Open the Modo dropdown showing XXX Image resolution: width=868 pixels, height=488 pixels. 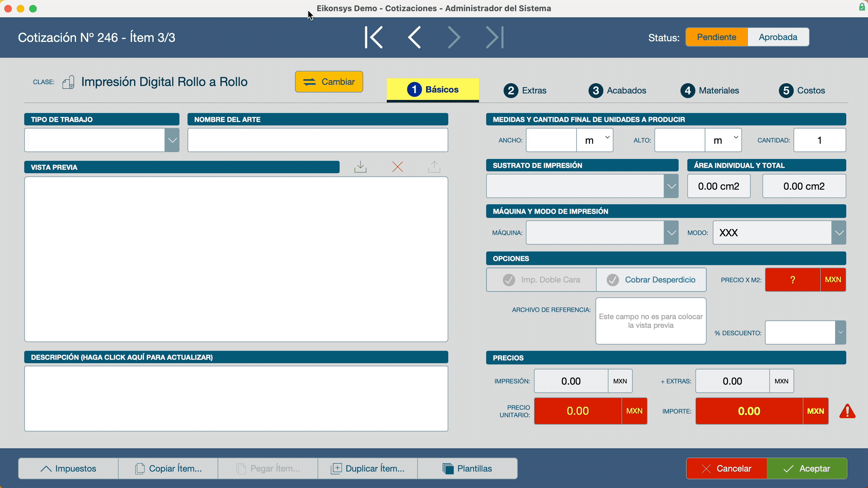(839, 232)
